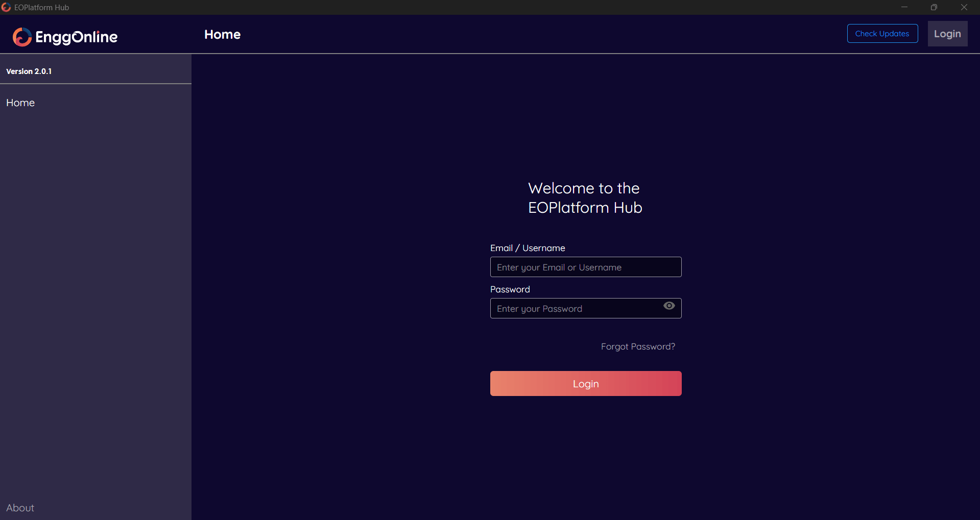Image resolution: width=980 pixels, height=520 pixels.
Task: Click Check Updates
Action: (882, 33)
